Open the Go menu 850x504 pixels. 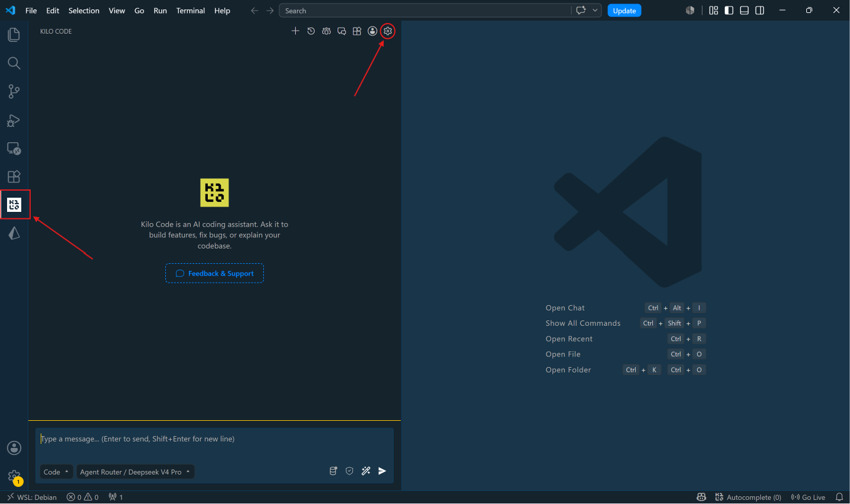click(139, 11)
